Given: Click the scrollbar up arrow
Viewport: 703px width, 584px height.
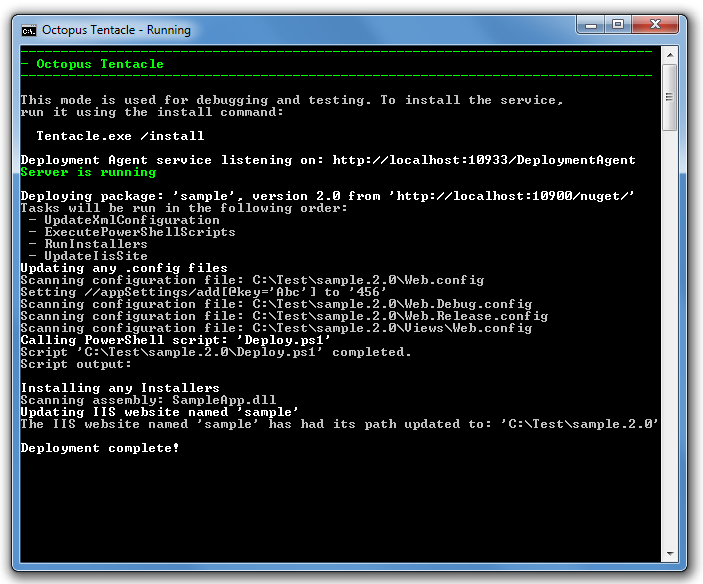Looking at the screenshot, I should (670, 55).
